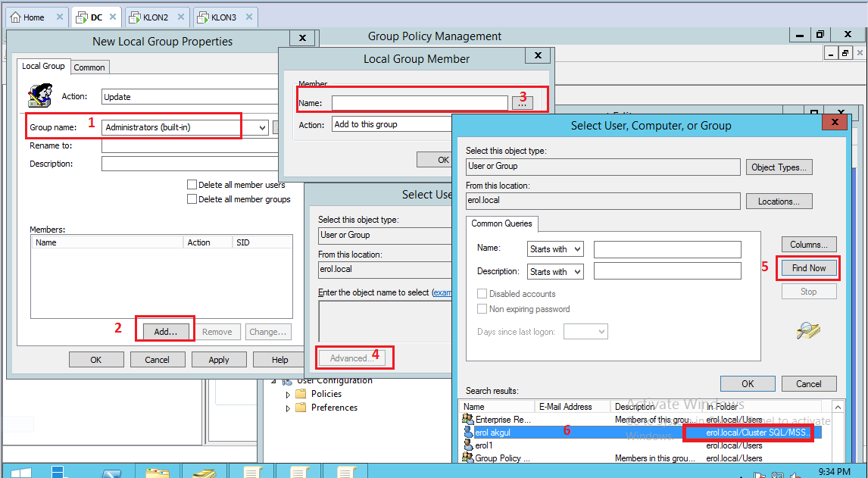
Task: Enable Delete all member users checkbox
Action: coord(192,185)
